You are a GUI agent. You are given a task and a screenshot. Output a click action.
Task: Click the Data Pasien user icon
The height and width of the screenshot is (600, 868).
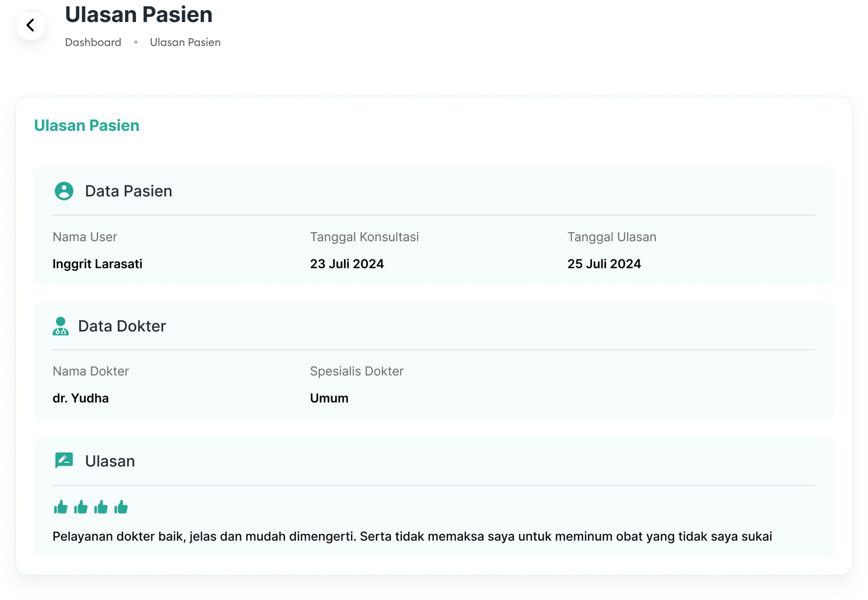click(x=64, y=191)
